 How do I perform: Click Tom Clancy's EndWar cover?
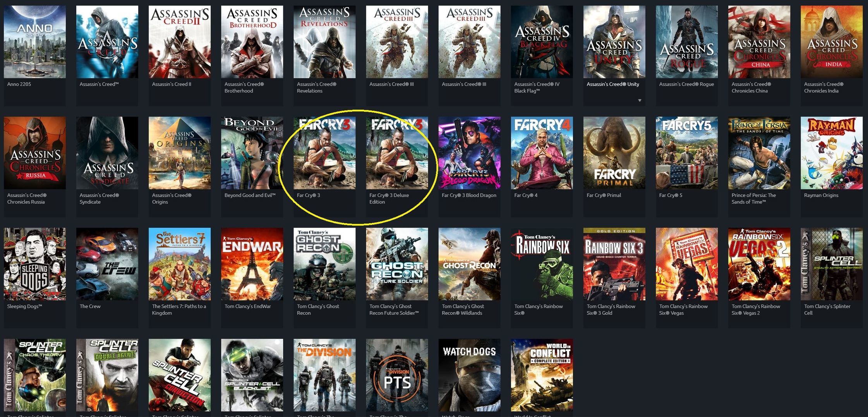[252, 264]
